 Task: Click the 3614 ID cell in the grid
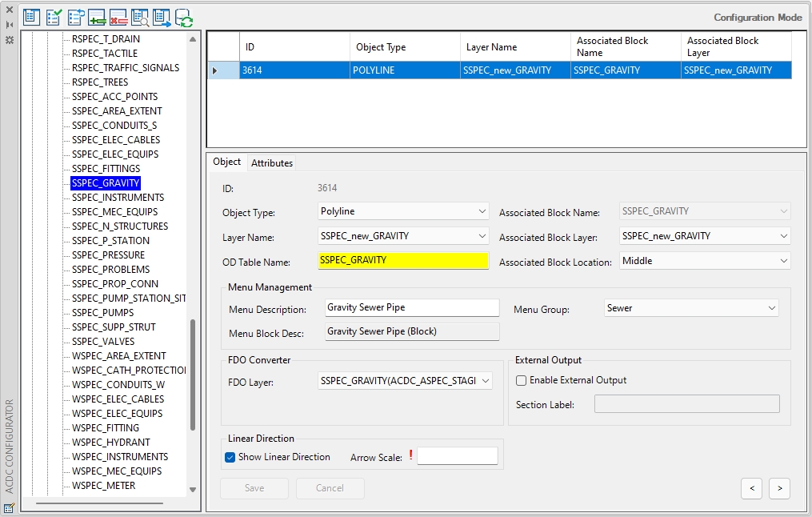294,70
